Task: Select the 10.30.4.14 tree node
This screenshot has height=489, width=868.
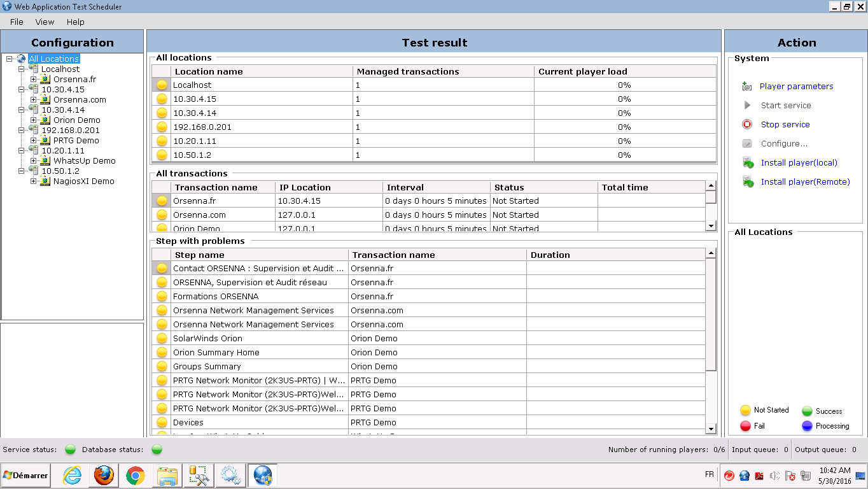Action: 63,110
